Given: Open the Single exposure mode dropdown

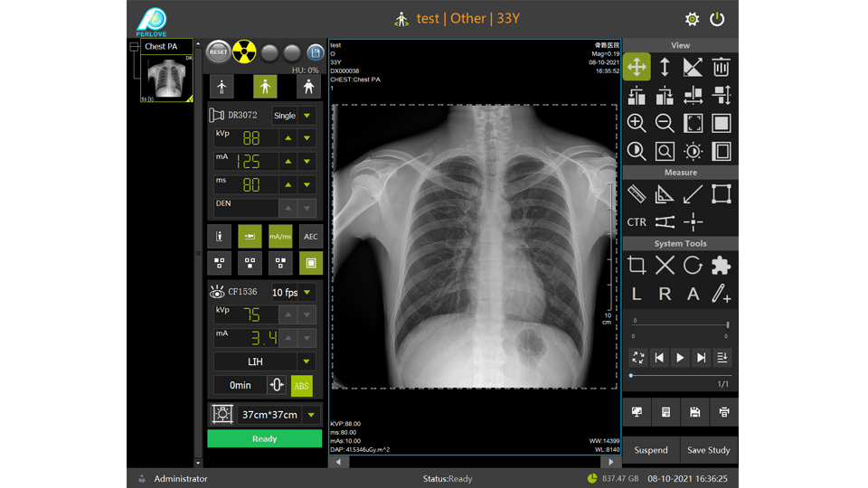Looking at the screenshot, I should [x=307, y=116].
